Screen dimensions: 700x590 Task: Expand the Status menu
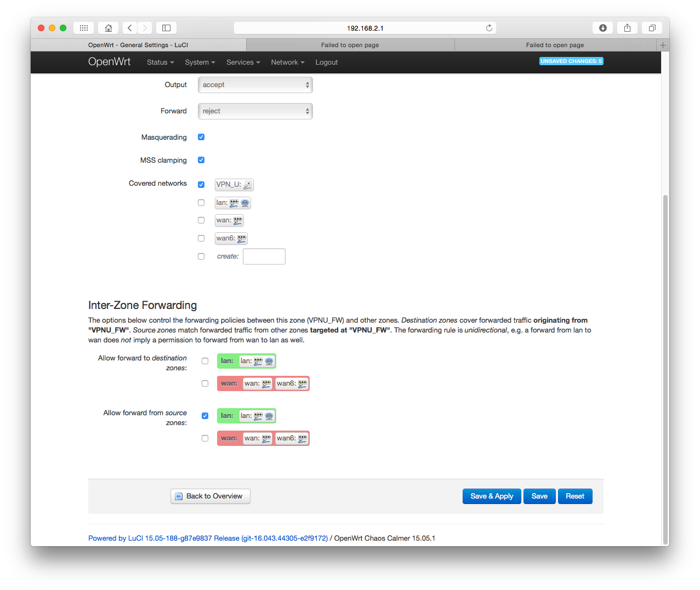tap(160, 62)
